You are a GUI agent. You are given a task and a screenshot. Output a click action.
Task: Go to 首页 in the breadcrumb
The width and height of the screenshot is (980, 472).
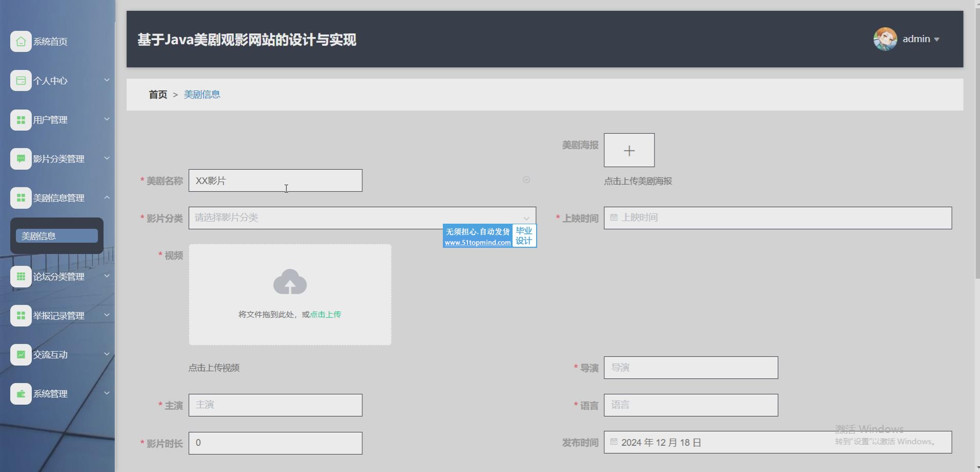[158, 94]
